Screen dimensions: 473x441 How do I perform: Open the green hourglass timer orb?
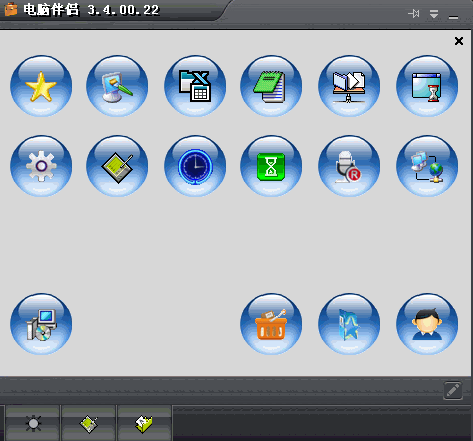coord(271,166)
